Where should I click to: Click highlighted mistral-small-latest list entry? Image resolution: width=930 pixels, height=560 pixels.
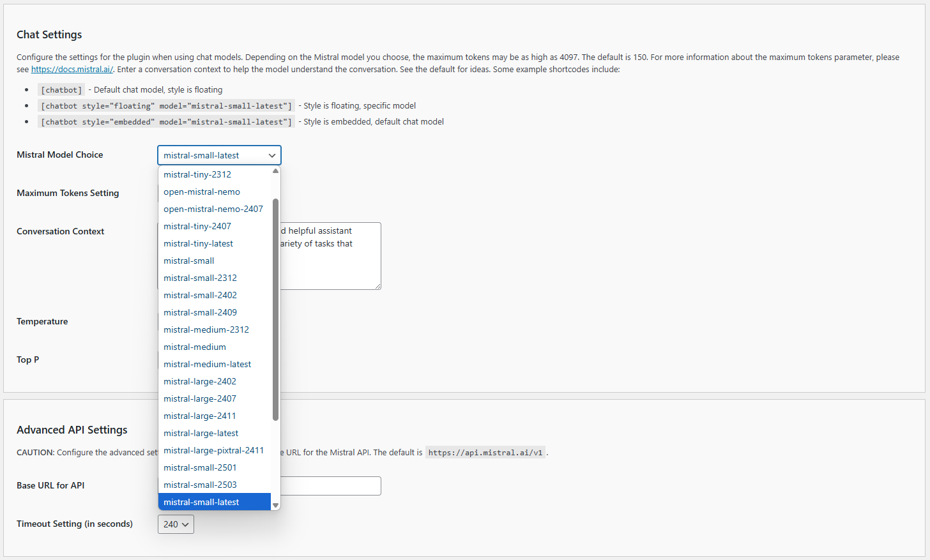[215, 502]
